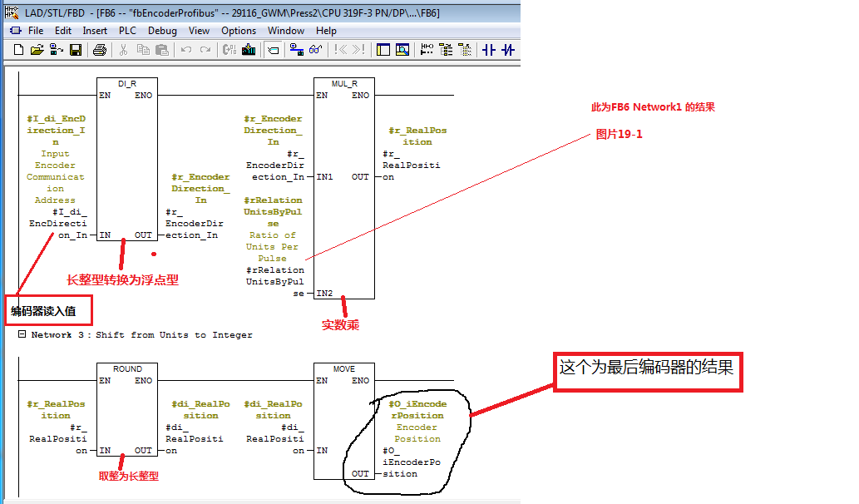
Task: Print the block using the printer icon
Action: click(99, 50)
